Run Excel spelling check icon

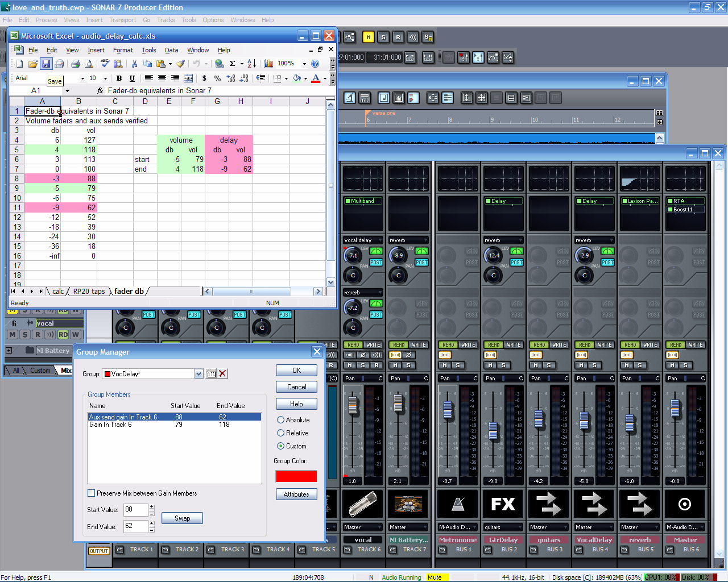point(105,64)
